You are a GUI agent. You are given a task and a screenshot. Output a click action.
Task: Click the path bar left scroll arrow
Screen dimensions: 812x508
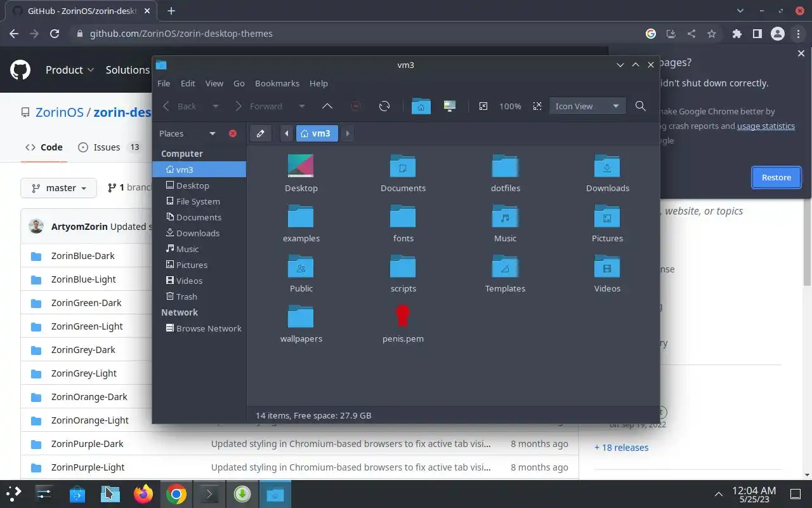coord(287,133)
